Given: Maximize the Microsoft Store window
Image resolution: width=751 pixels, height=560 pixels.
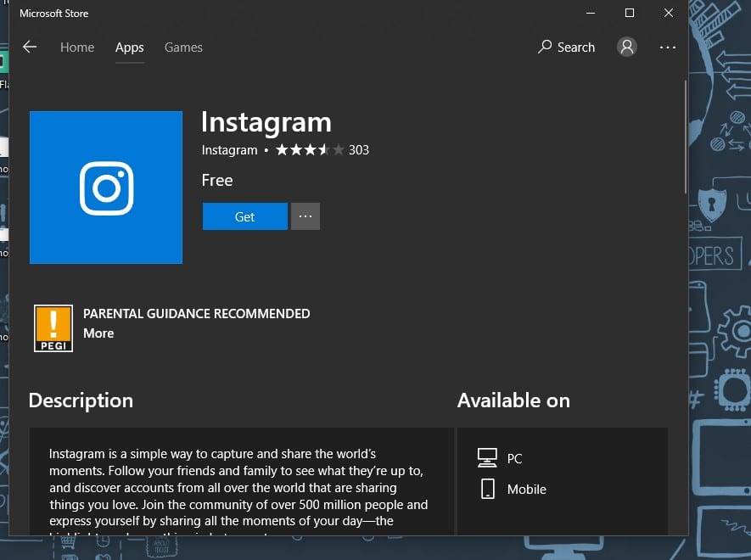Looking at the screenshot, I should pos(630,13).
